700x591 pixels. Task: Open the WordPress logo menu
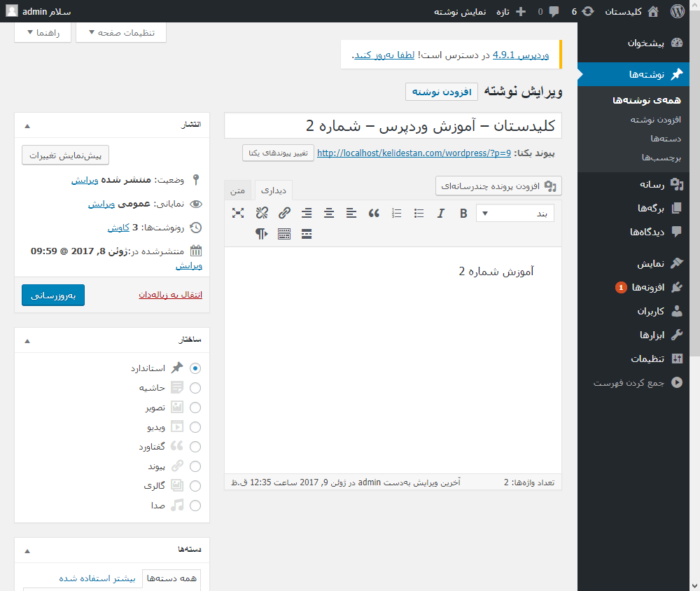click(x=677, y=11)
